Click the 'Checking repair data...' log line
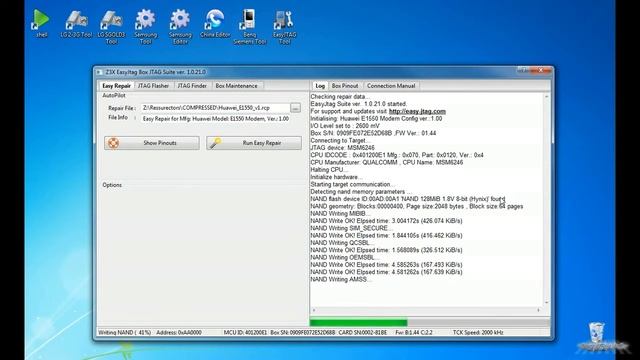Viewport: 640px width, 360px height. coord(340,97)
